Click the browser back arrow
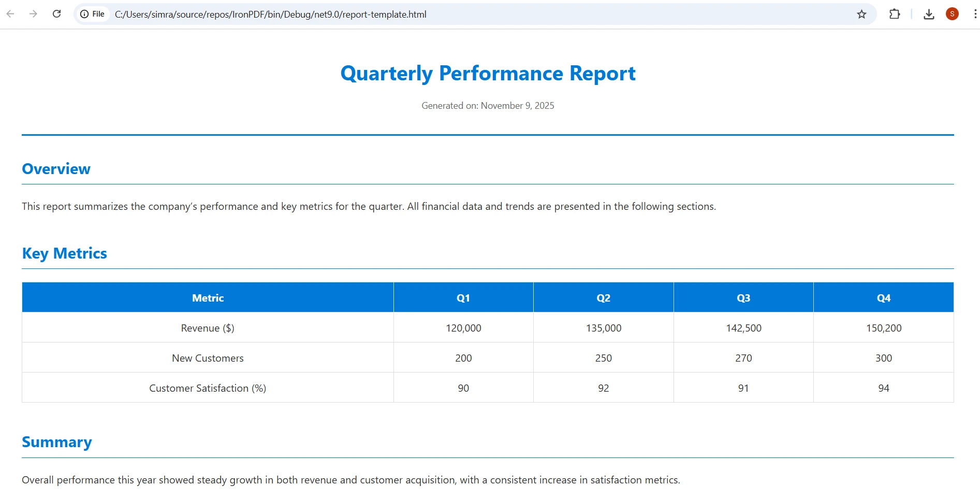The image size is (980, 500). [10, 14]
